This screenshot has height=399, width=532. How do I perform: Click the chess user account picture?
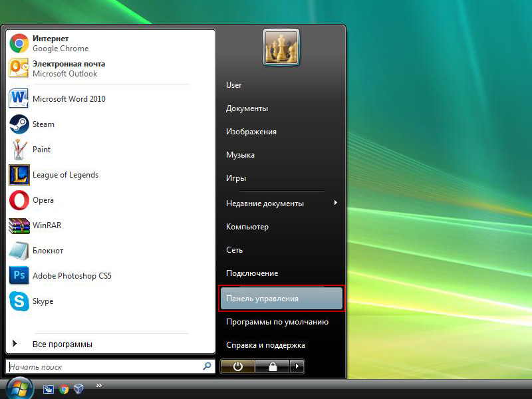click(x=281, y=47)
